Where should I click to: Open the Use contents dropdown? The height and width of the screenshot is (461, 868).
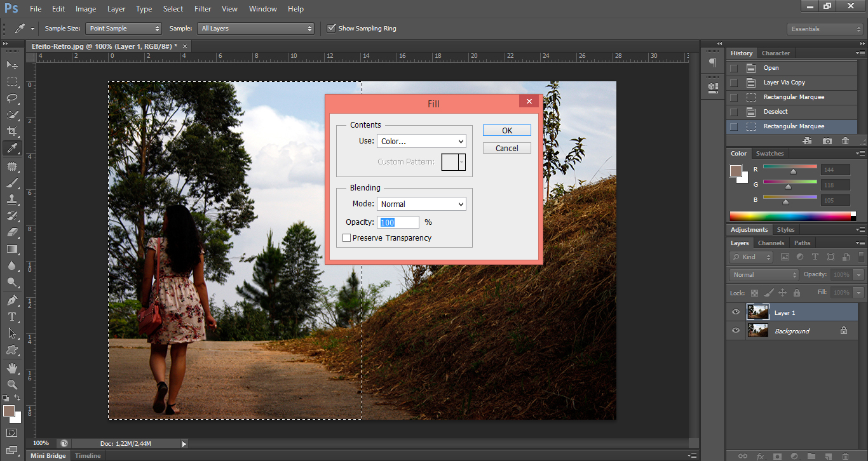pos(421,141)
